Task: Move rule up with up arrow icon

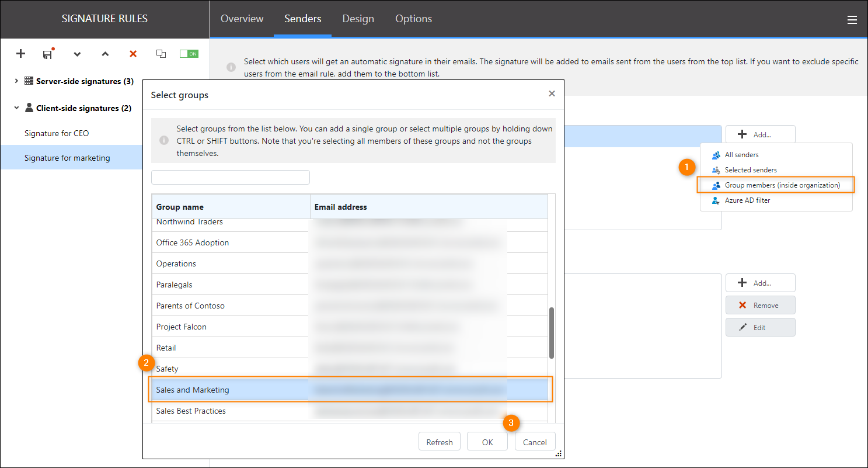Action: point(105,54)
